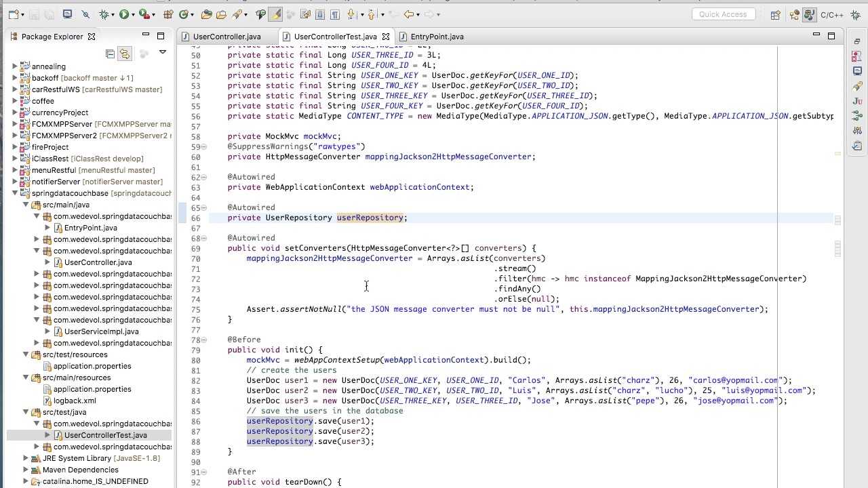Click the New Java Class icon
This screenshot has width=868, height=488.
183,14
